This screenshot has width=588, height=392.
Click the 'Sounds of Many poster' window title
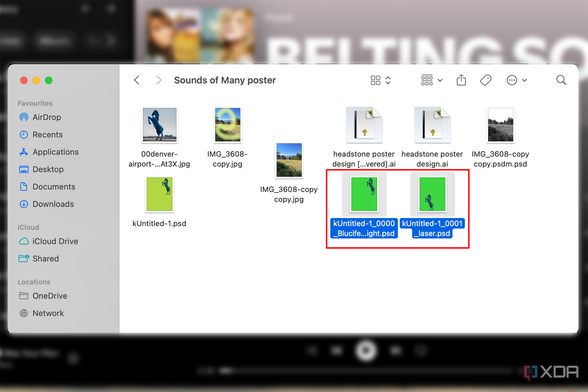point(225,80)
